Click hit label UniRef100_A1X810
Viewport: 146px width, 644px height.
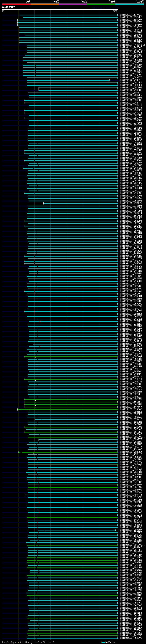pos(131,379)
